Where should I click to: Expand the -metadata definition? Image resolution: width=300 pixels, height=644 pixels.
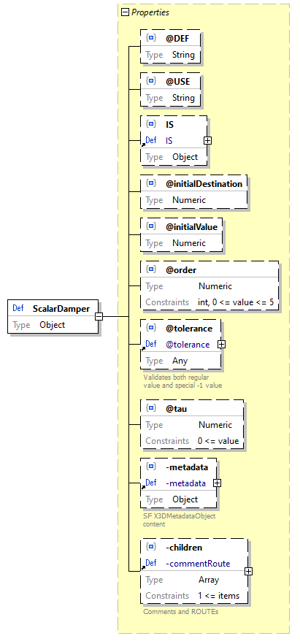tap(217, 483)
